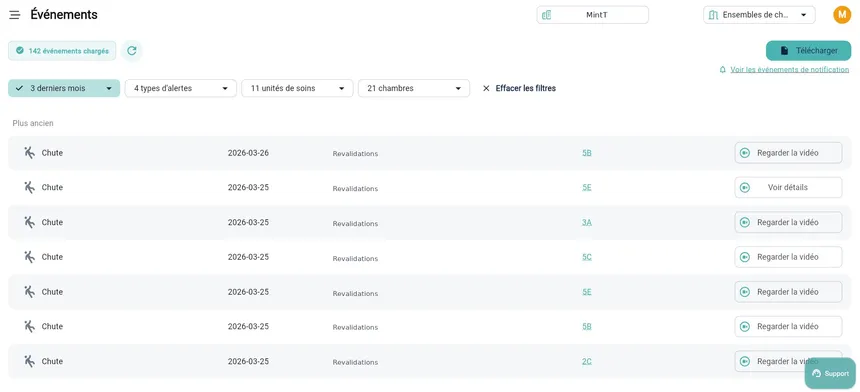Open the Ensembles de chambres dropdown

point(759,15)
